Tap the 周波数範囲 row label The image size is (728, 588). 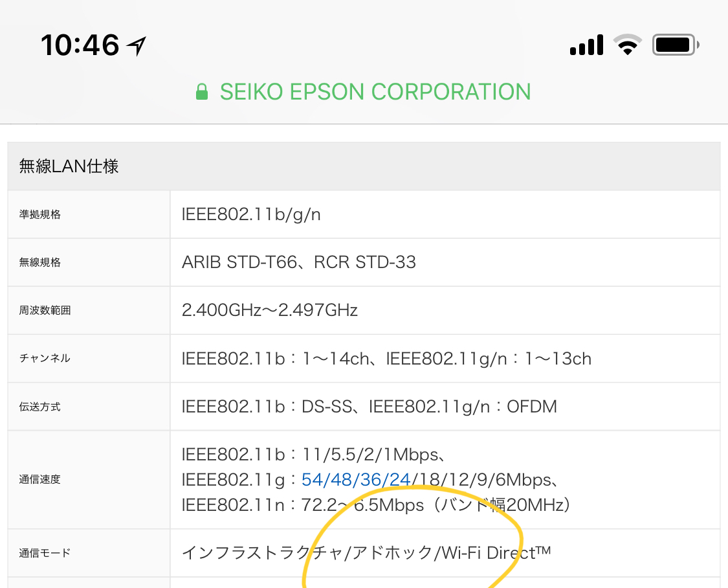pos(45,310)
